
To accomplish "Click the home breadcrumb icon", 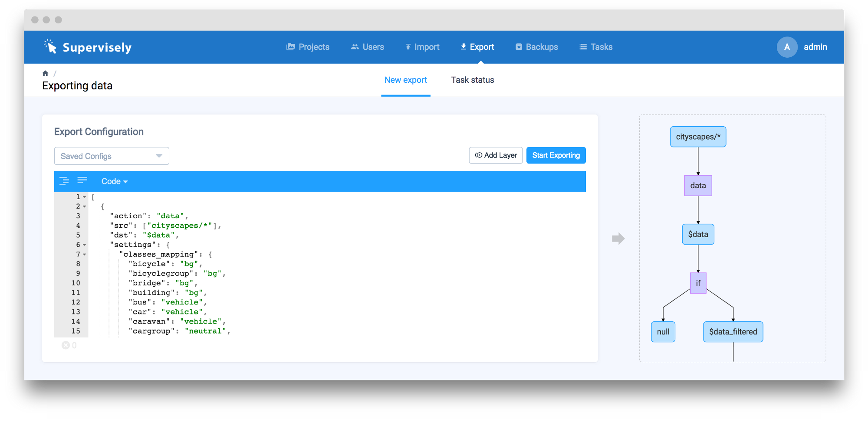I will click(x=45, y=73).
